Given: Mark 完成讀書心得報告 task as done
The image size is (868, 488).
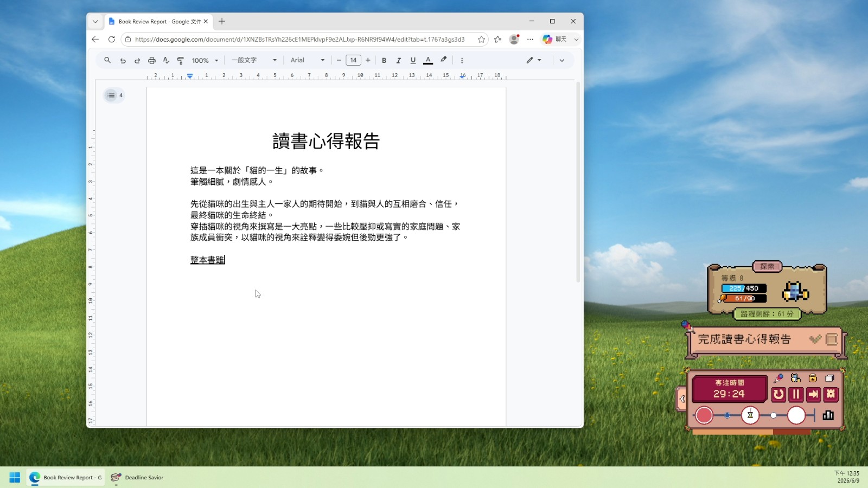Looking at the screenshot, I should (815, 339).
